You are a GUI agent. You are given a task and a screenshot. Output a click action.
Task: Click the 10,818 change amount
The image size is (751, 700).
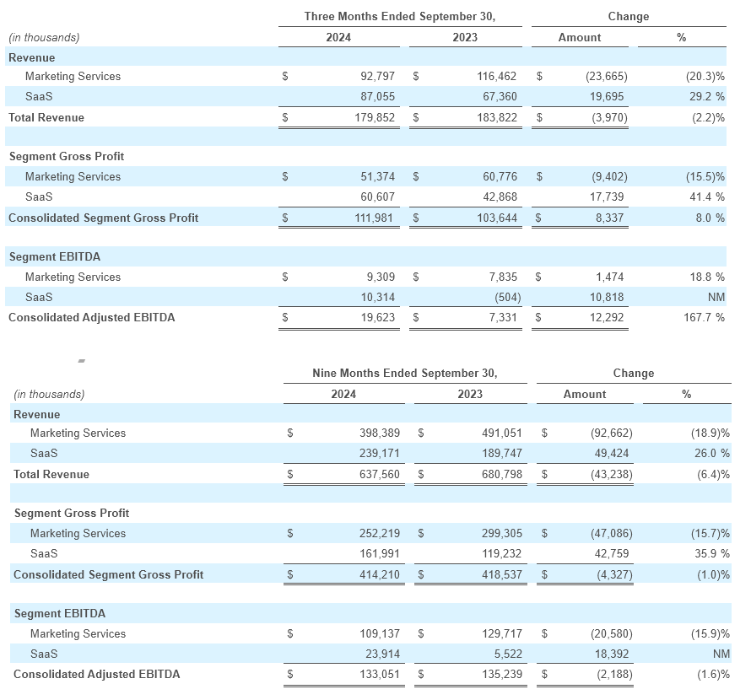pos(607,298)
